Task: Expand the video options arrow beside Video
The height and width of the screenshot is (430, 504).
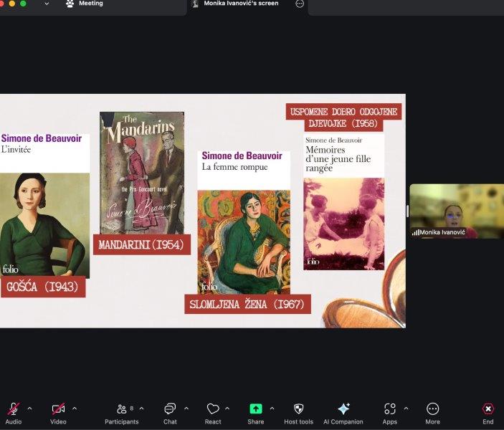Action: [x=75, y=408]
